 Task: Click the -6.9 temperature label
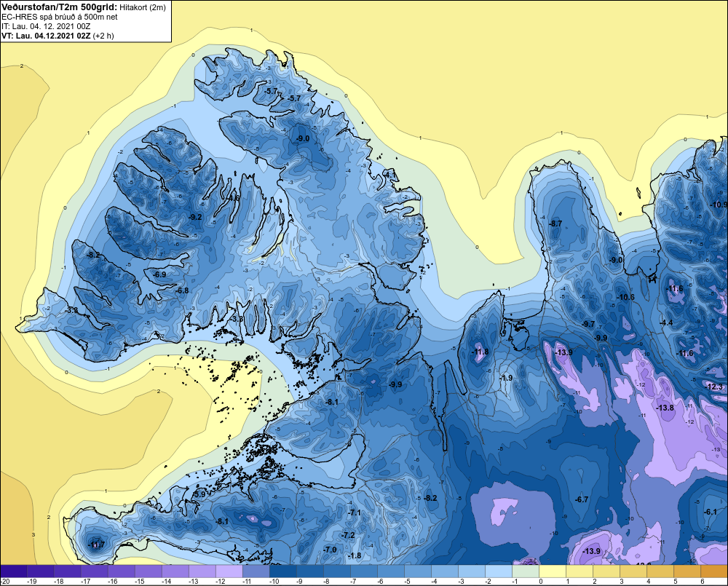click(x=159, y=274)
